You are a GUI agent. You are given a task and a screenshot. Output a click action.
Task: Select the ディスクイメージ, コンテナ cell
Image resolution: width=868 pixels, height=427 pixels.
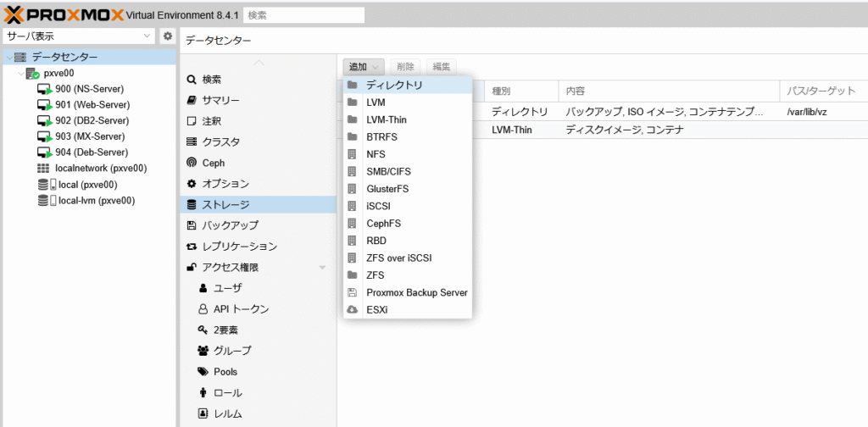[669, 130]
